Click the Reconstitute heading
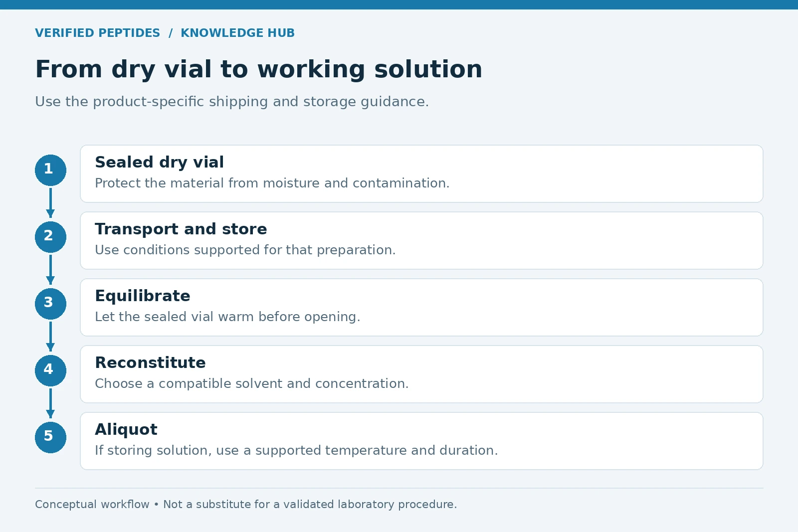 tap(150, 362)
